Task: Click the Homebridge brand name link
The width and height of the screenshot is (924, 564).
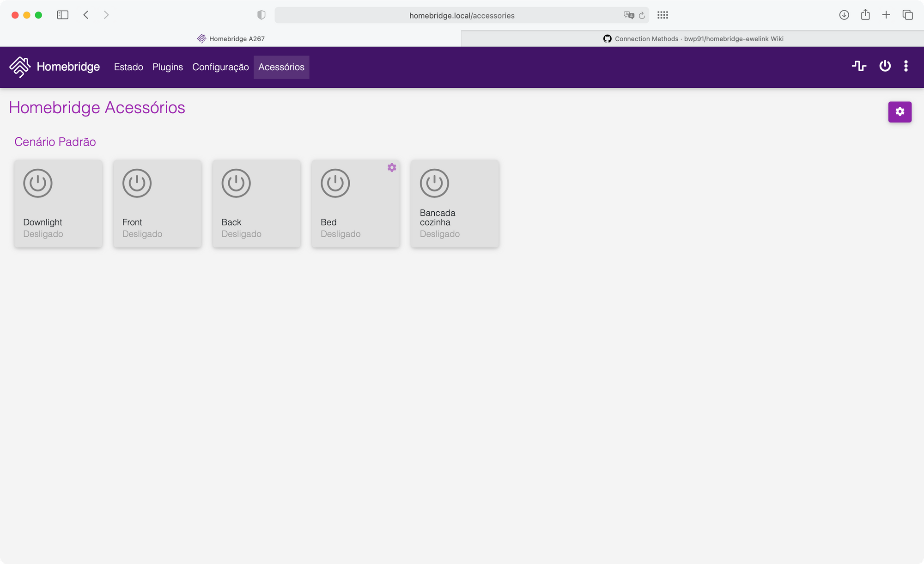Action: click(x=68, y=67)
